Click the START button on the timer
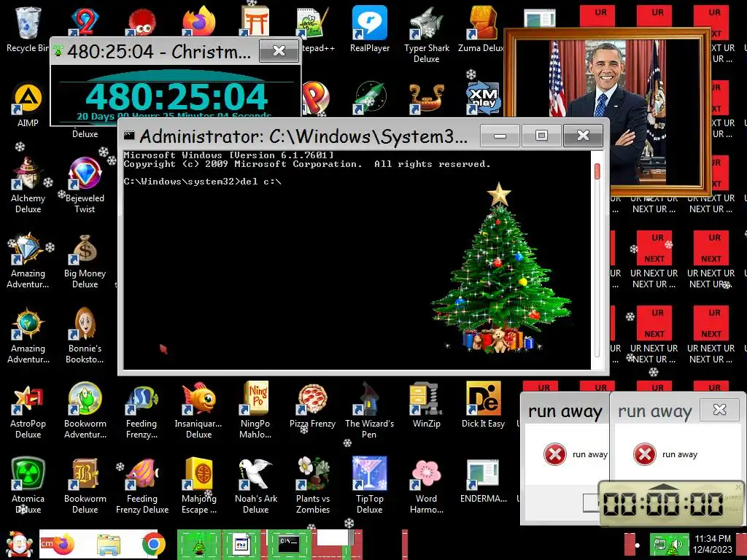747x560 pixels. [732, 497]
